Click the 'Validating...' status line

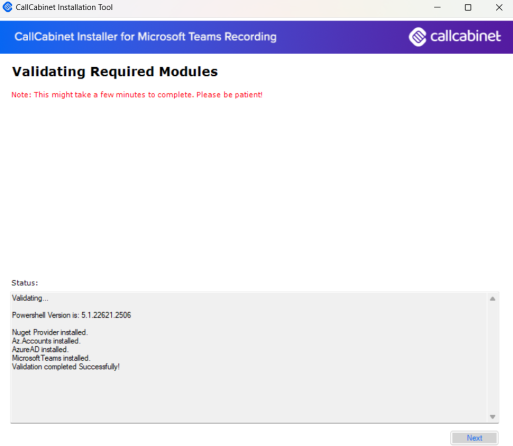pyautogui.click(x=30, y=298)
